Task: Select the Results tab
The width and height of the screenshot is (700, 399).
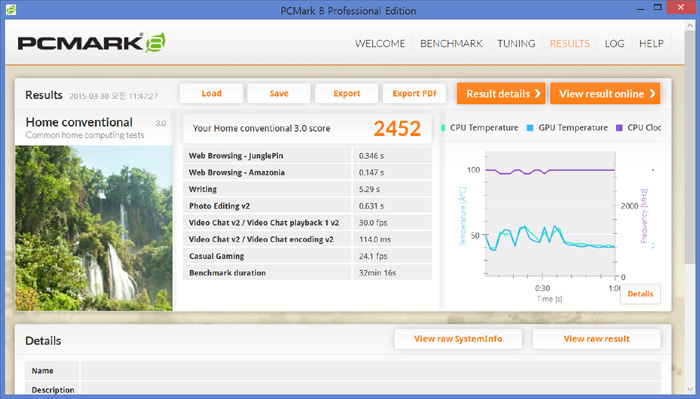Action: tap(570, 43)
